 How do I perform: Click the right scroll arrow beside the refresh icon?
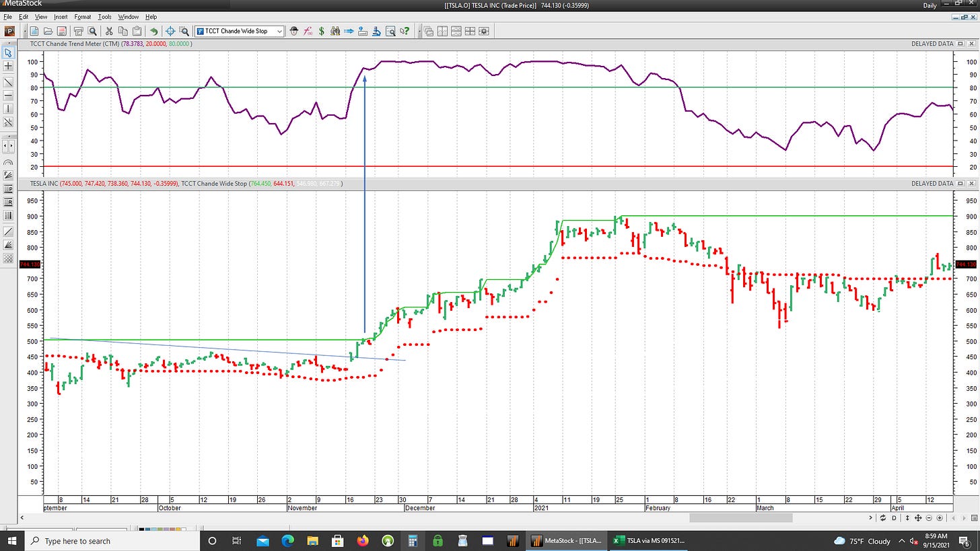click(870, 518)
